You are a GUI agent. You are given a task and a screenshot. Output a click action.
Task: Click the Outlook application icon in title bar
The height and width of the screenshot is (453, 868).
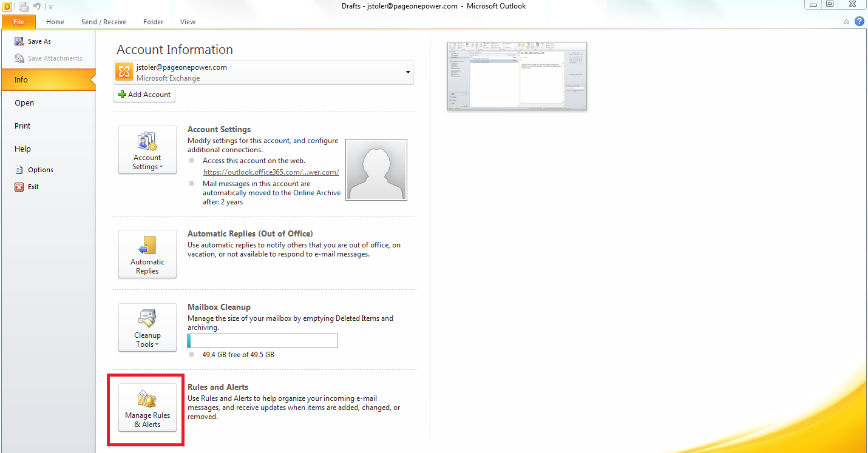coord(7,7)
